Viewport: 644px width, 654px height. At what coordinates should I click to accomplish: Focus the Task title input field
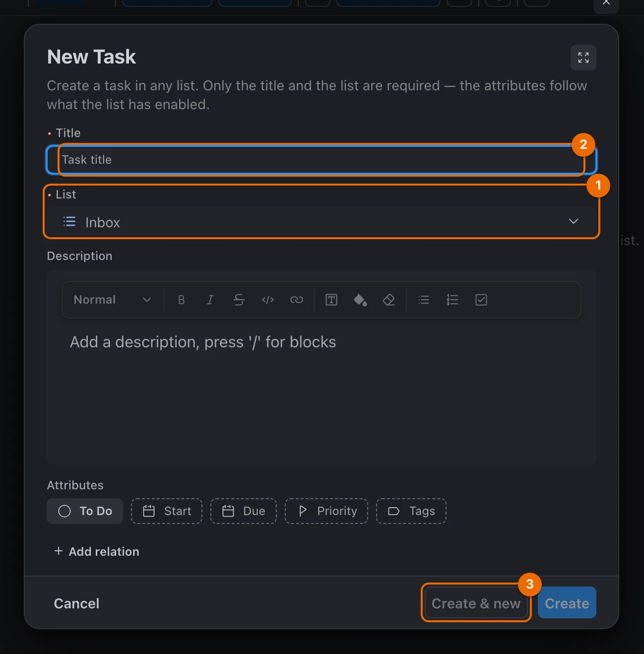coord(322,160)
